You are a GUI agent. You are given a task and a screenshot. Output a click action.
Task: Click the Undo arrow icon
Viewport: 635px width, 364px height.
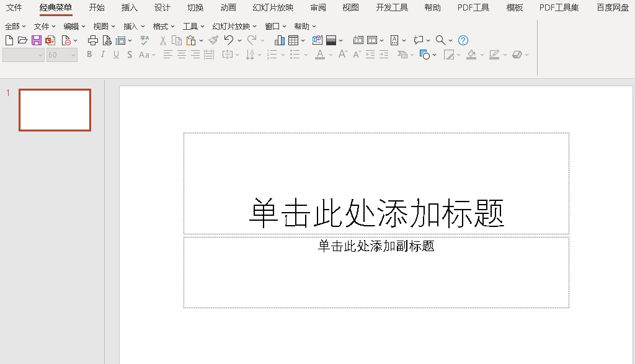coord(228,40)
